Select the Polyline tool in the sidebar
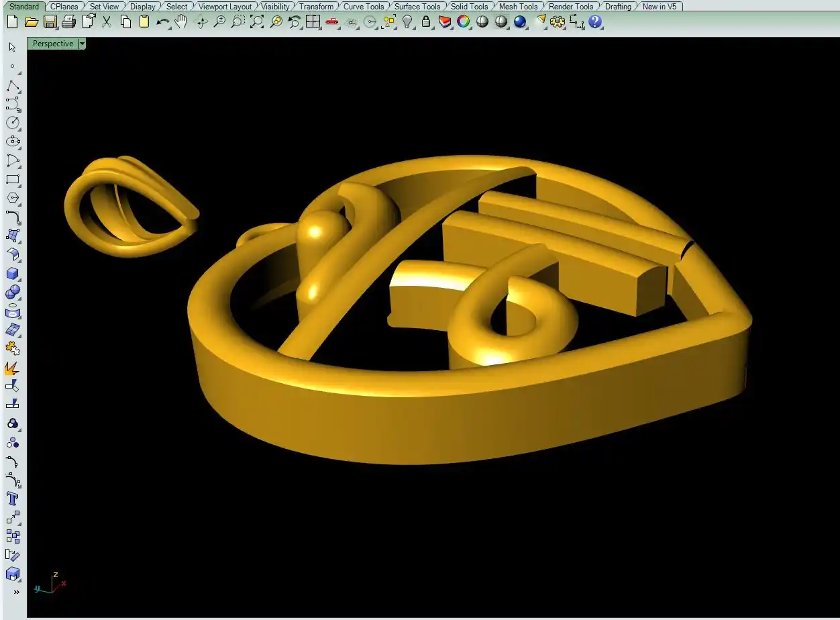This screenshot has width=840, height=620. 13,86
